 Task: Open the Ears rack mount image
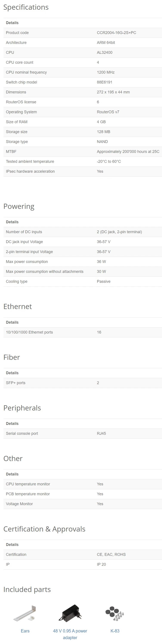click(x=25, y=613)
